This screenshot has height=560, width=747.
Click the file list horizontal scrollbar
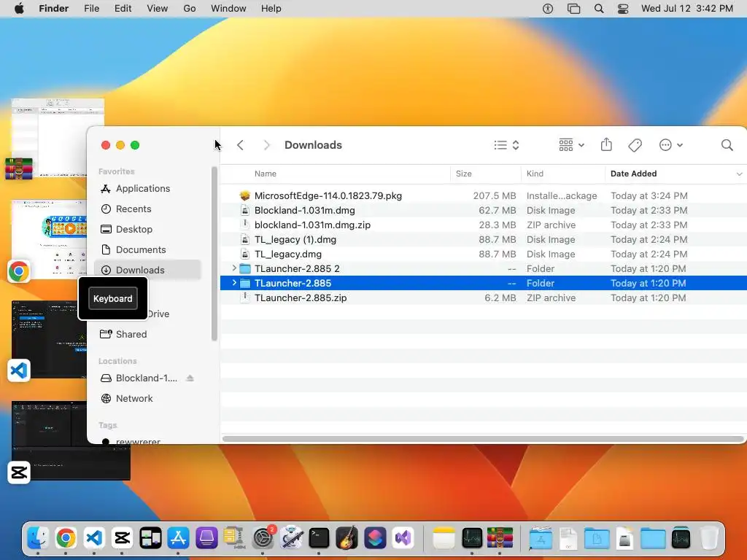click(x=483, y=438)
